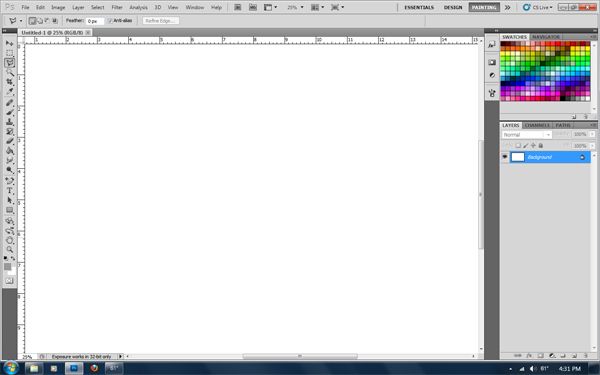
Task: Add a layer mask from Layers panel
Action: coord(540,355)
